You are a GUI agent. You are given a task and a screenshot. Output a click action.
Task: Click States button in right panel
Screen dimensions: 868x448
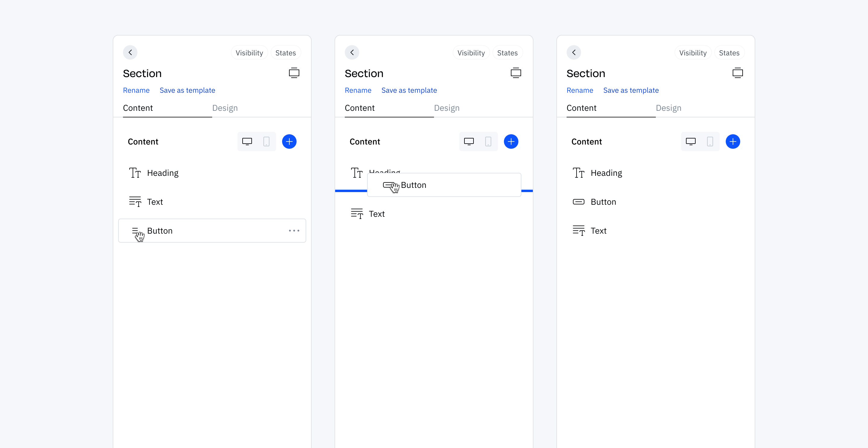tap(729, 53)
